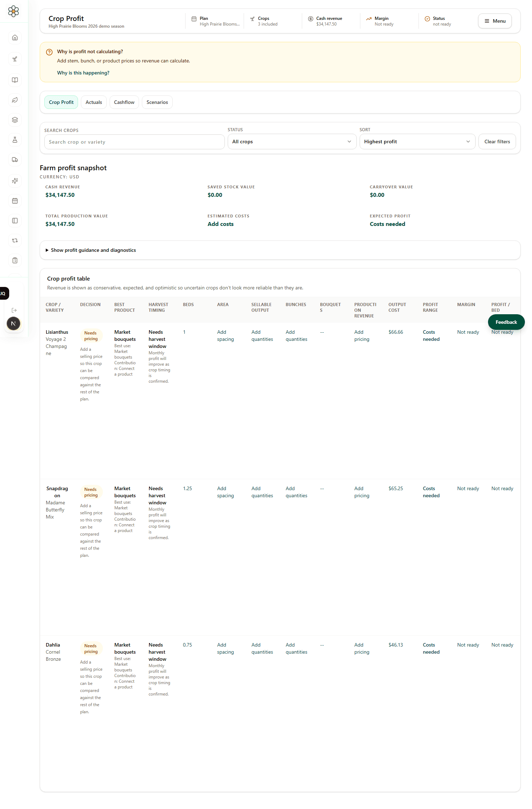This screenshot has height=809, width=532.
Task: Click Needs pricing badge for Dahlia
Action: 91,649
